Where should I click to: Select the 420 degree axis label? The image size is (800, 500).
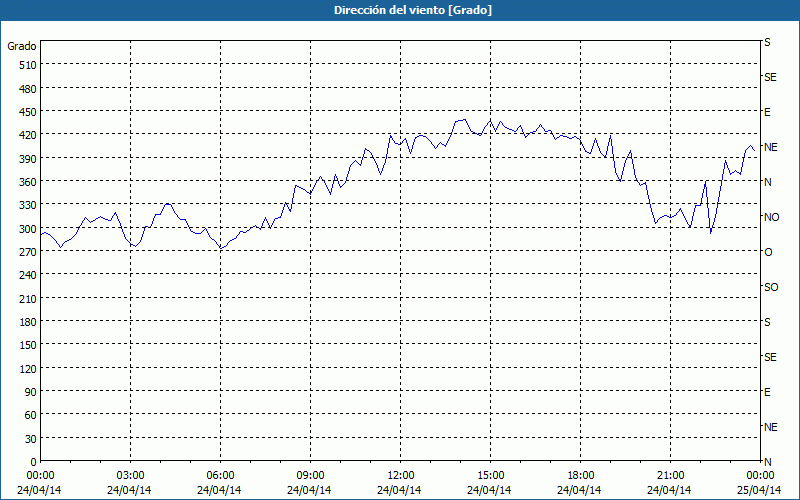(28, 135)
